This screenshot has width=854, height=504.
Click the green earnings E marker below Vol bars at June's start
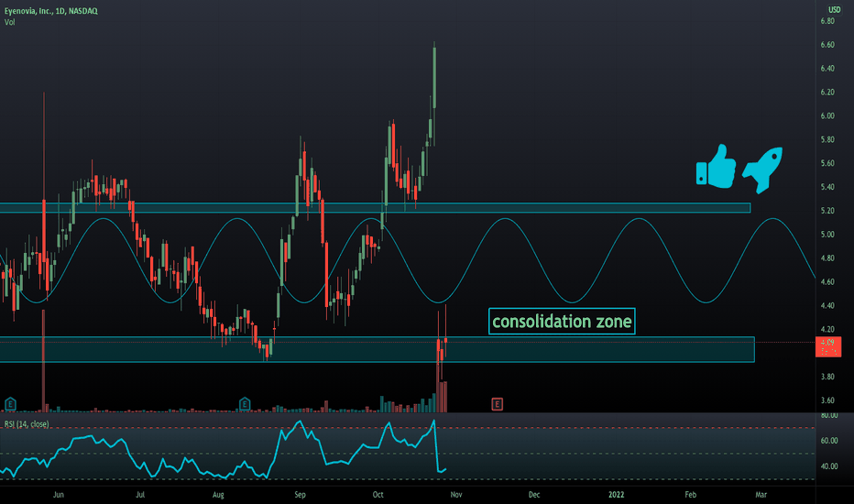coord(10,404)
